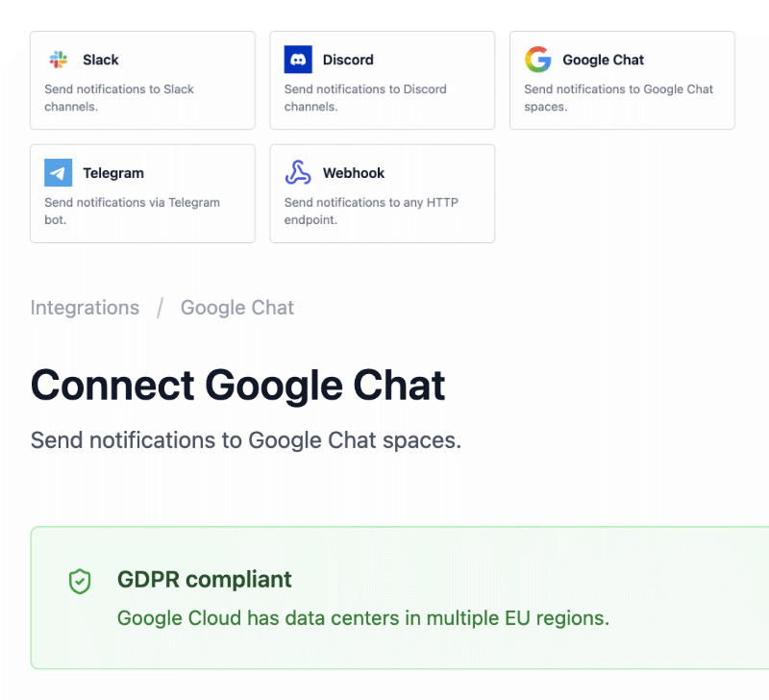Click the green shield checkmark icon
The width and height of the screenshot is (769, 700).
tap(79, 581)
